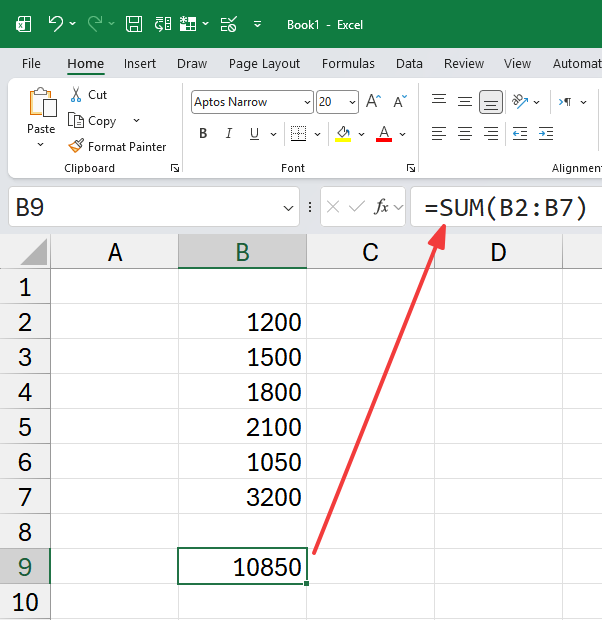Go to the Page Layout tab
This screenshot has height=620, width=602.
[x=264, y=64]
